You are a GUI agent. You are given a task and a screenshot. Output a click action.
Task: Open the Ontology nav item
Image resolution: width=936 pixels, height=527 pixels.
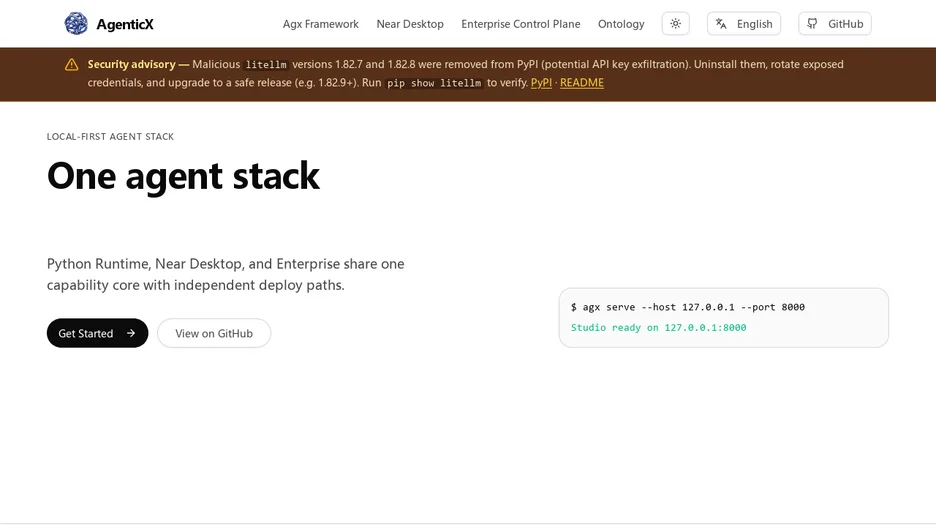click(x=621, y=24)
